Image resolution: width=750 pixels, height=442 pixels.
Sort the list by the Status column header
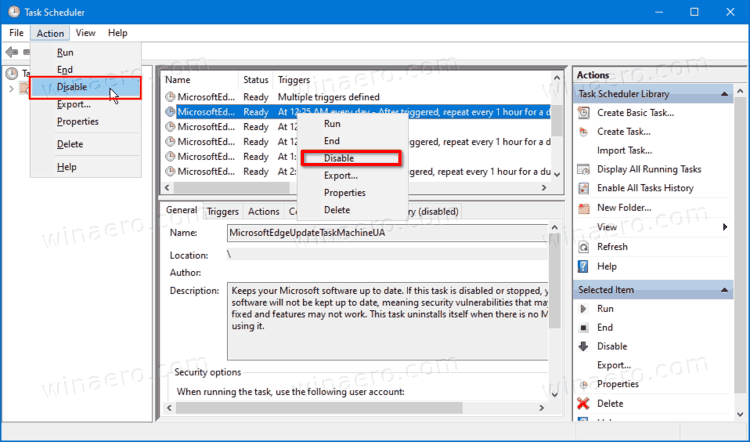tap(255, 80)
